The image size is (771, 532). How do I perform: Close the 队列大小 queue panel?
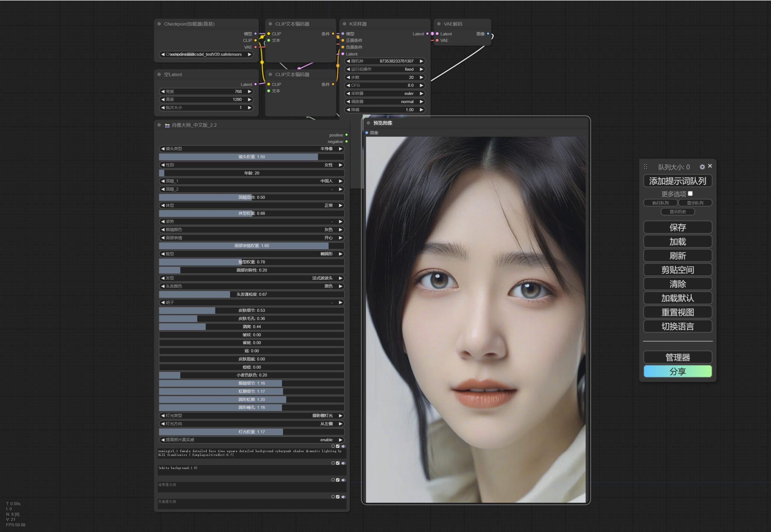tap(710, 166)
